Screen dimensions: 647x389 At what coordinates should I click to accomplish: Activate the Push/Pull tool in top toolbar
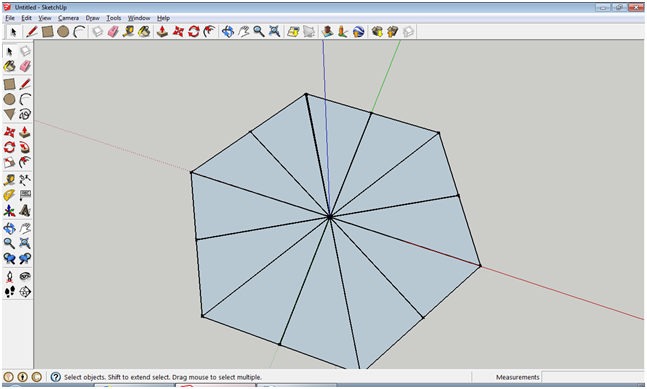[x=162, y=31]
